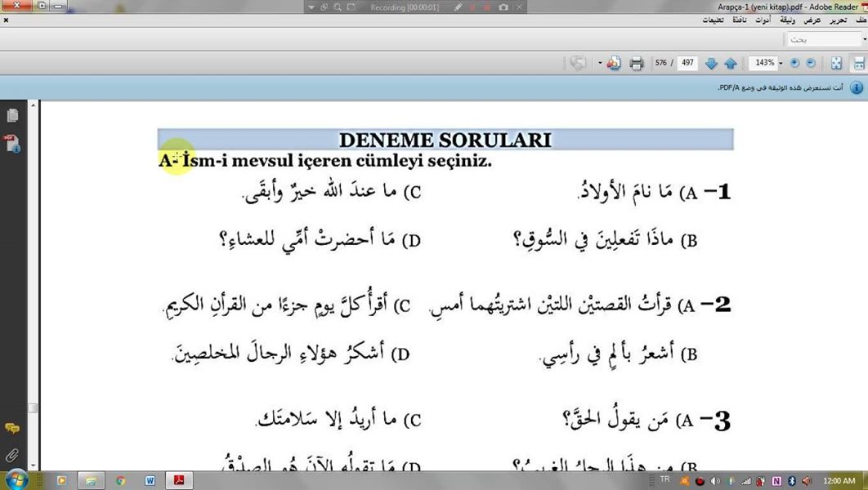Image resolution: width=868 pixels, height=490 pixels.
Task: Open Windows Explorer from taskbar
Action: [91, 480]
